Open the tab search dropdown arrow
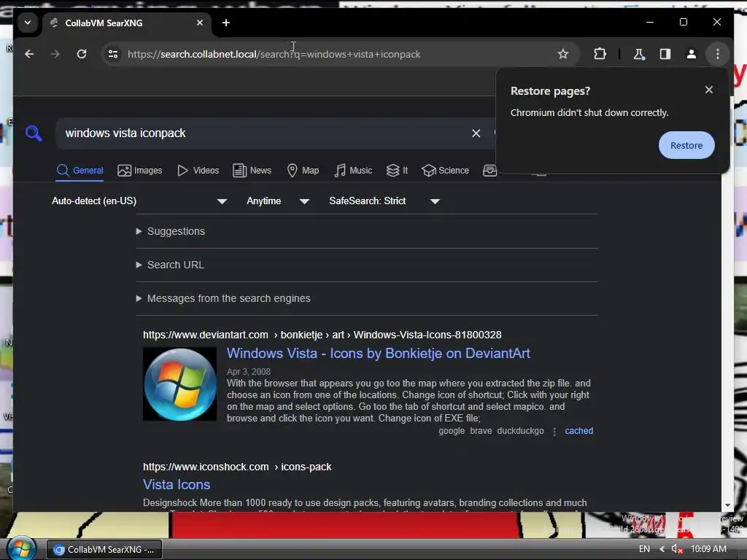 coord(28,23)
